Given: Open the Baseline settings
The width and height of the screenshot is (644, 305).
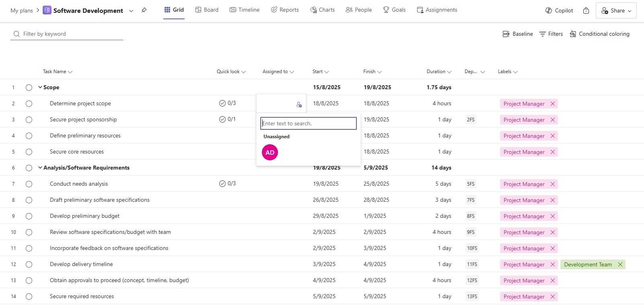Looking at the screenshot, I should [518, 34].
